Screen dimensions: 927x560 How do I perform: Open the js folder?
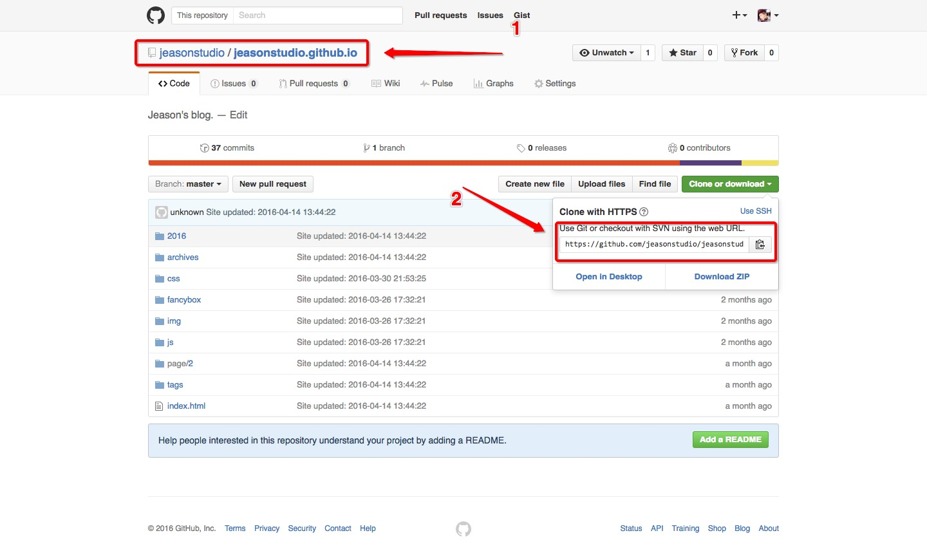[171, 342]
